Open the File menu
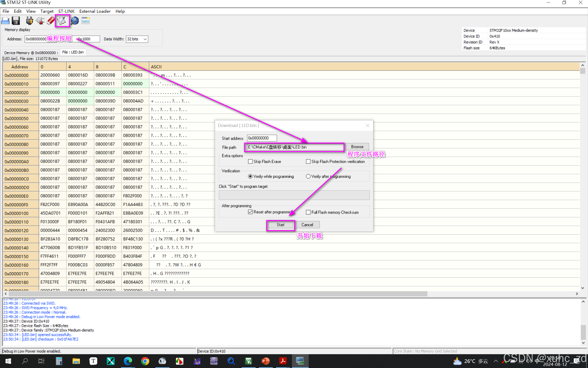Viewport: 588px width, 368px height. [6, 11]
